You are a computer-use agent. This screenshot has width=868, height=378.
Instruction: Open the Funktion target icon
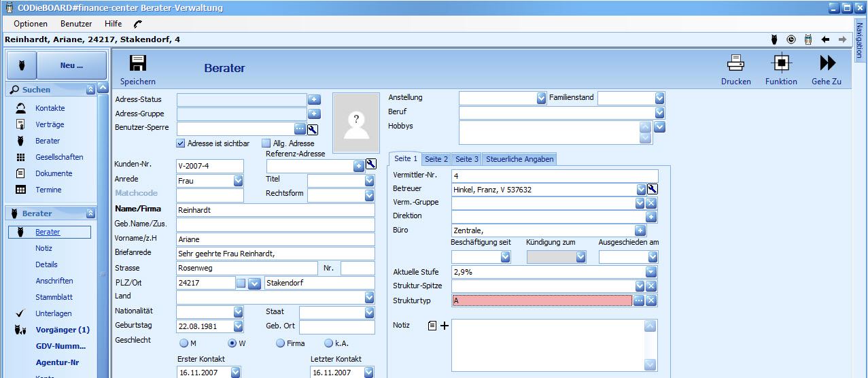tap(781, 63)
